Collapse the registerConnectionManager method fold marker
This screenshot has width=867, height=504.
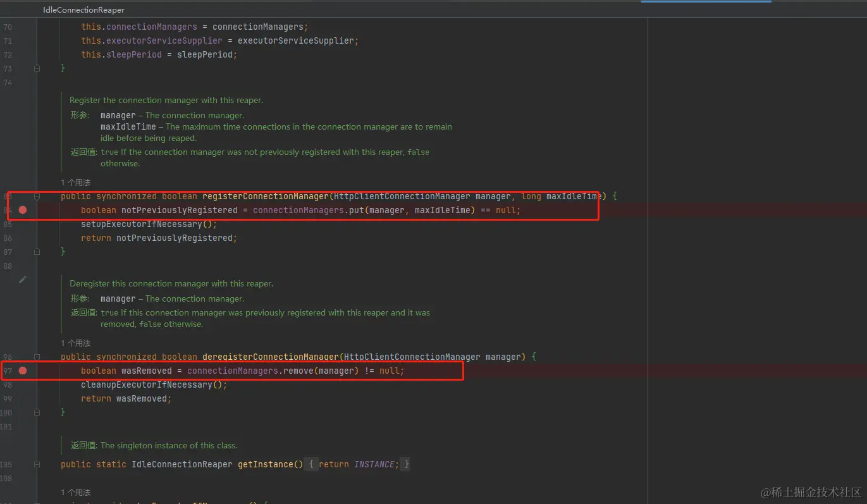click(x=37, y=196)
